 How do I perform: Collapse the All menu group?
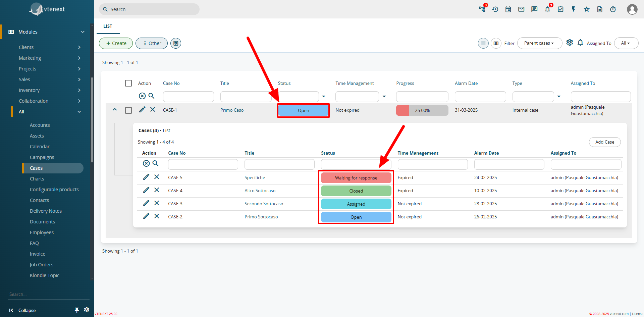(79, 112)
